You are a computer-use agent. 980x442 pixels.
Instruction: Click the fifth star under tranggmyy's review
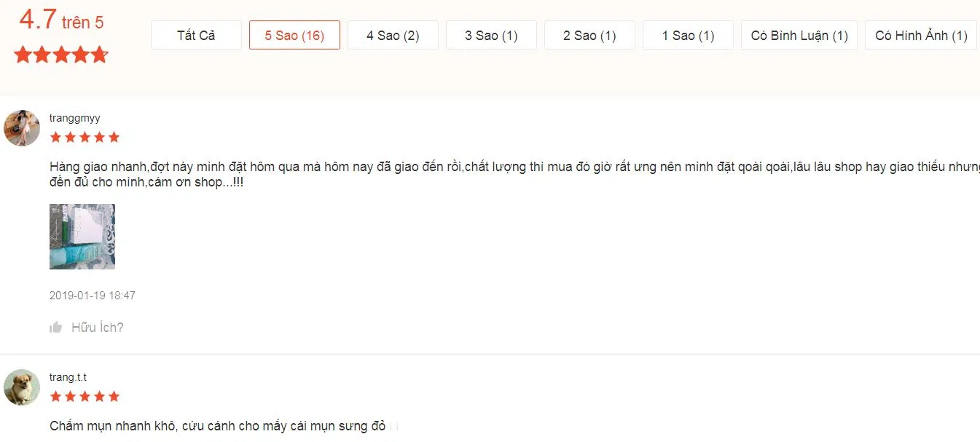[x=114, y=136]
